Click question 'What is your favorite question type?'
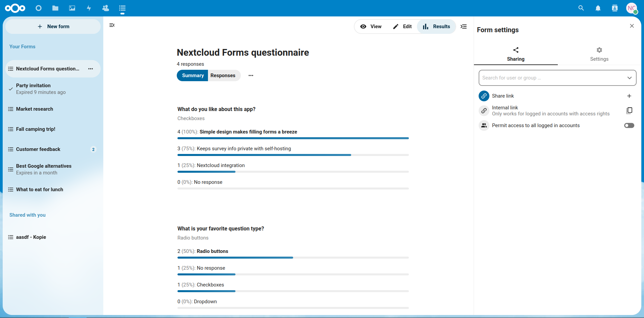Image resolution: width=644 pixels, height=318 pixels. point(221,228)
